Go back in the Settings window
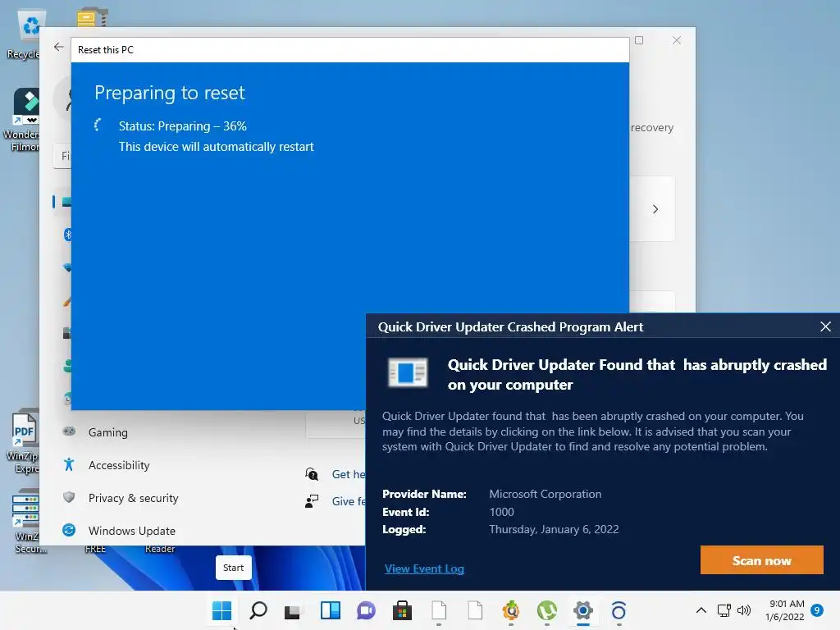Image resolution: width=840 pixels, height=630 pixels. point(59,47)
